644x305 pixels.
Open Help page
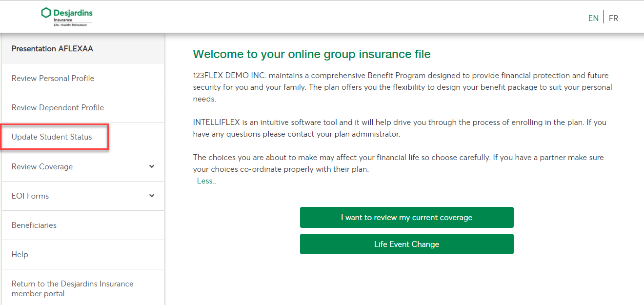pos(83,254)
